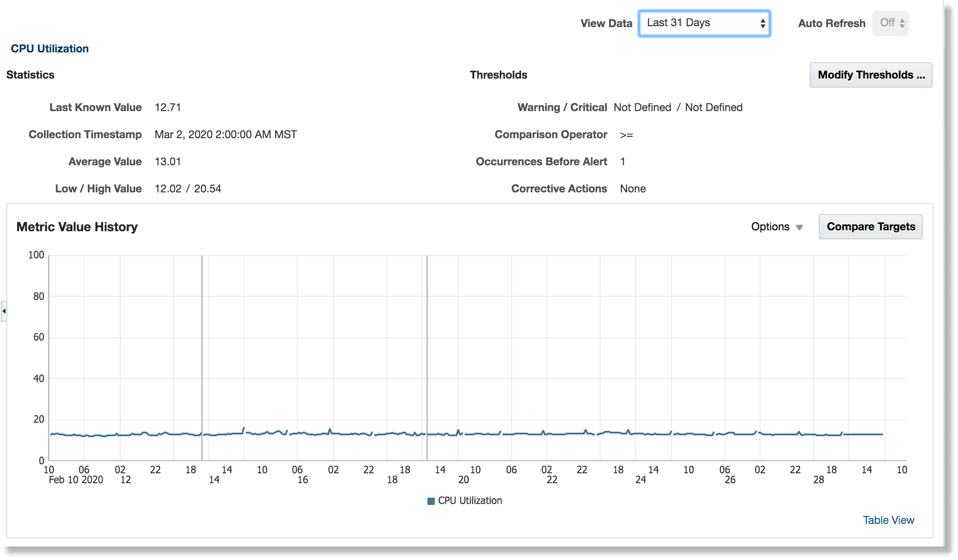Switch to Table View of the metric history

point(888,520)
